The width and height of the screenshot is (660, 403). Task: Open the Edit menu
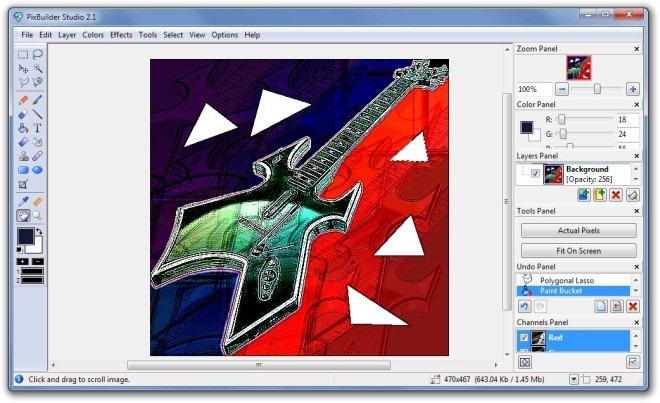pos(45,35)
